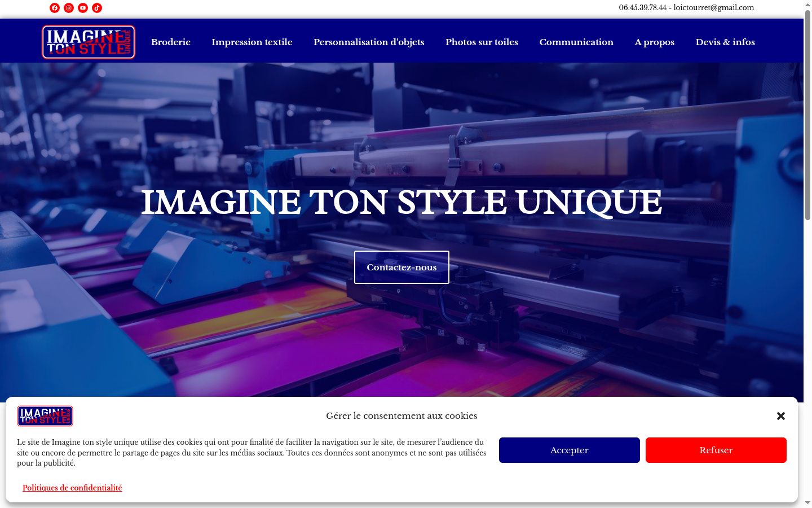Open the YouTube social icon
This screenshot has width=812, height=508.
[83, 8]
